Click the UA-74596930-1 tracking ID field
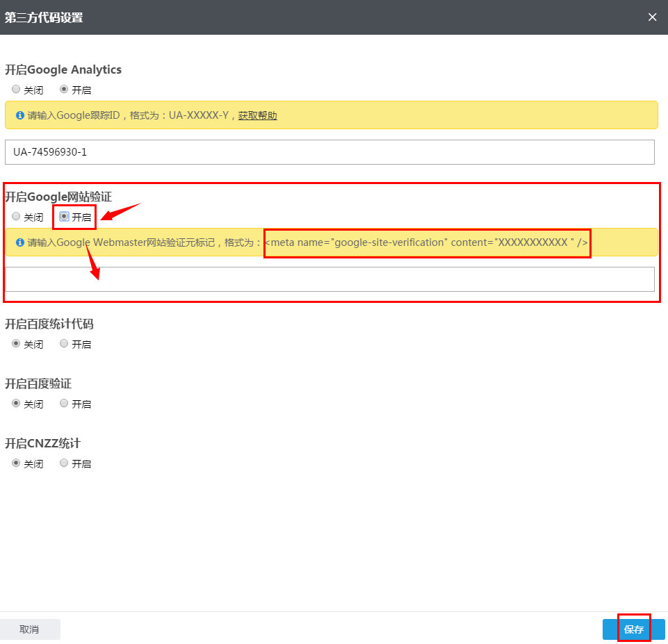 [329, 152]
